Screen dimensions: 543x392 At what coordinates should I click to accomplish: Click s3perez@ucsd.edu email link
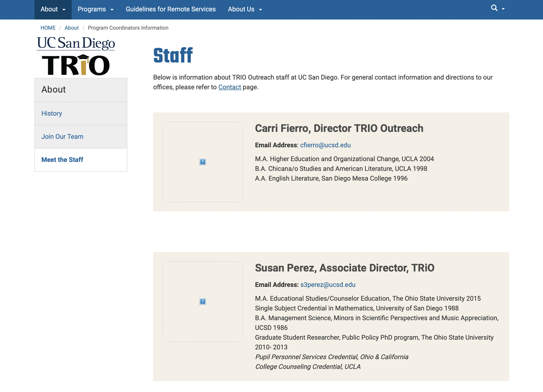[x=328, y=285]
